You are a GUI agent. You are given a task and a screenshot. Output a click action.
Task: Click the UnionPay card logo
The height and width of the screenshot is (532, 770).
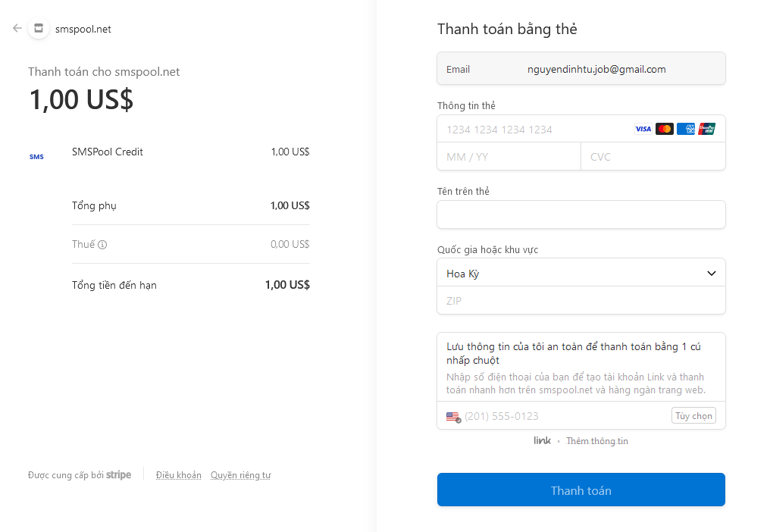706,129
